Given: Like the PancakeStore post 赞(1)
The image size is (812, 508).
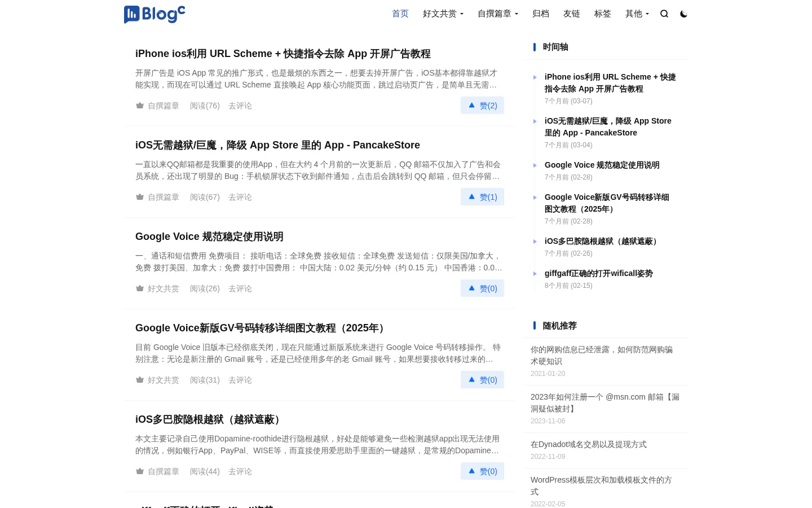Looking at the screenshot, I should coord(482,197).
